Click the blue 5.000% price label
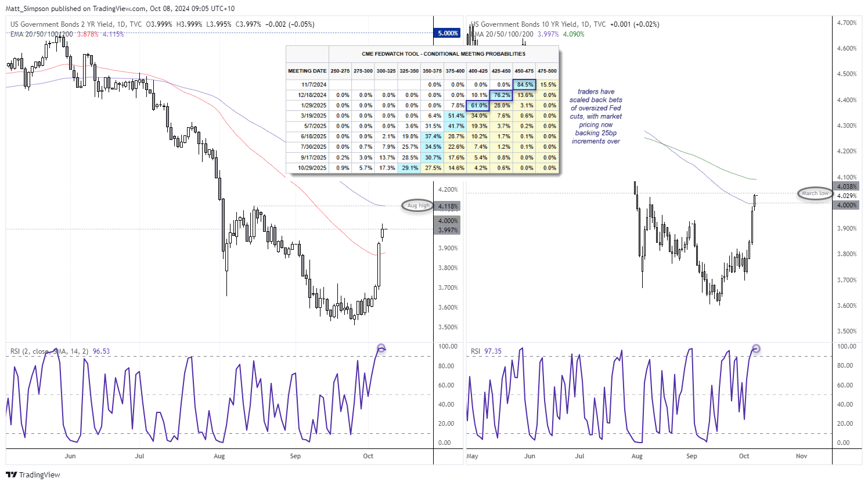868x485 pixels. [x=448, y=33]
